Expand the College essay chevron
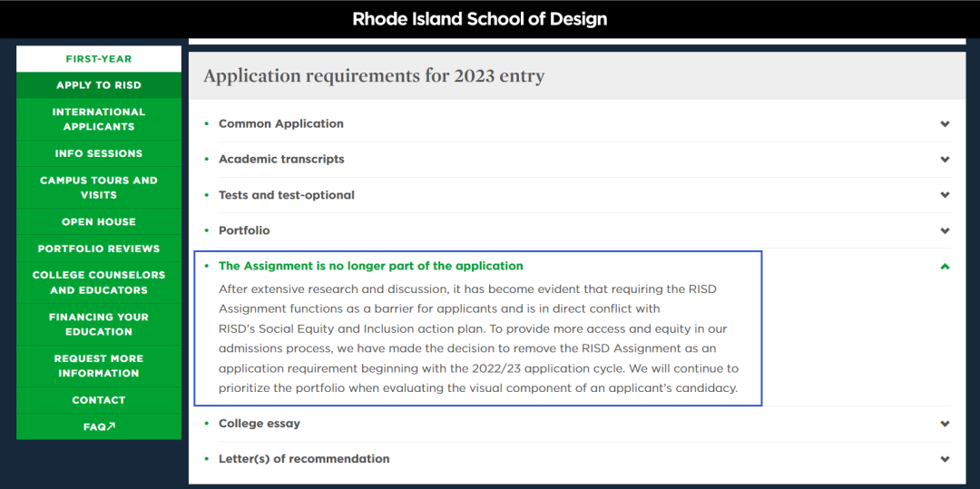 click(945, 424)
